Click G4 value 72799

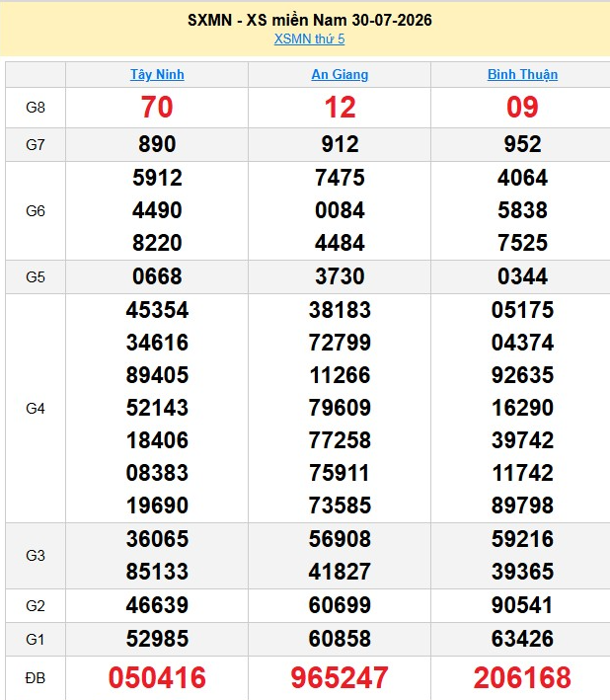pos(340,343)
